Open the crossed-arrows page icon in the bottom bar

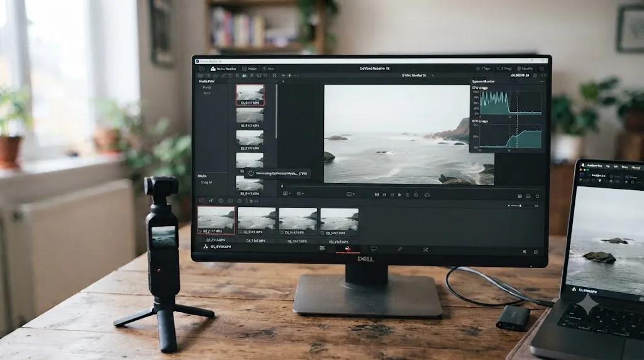(x=425, y=249)
